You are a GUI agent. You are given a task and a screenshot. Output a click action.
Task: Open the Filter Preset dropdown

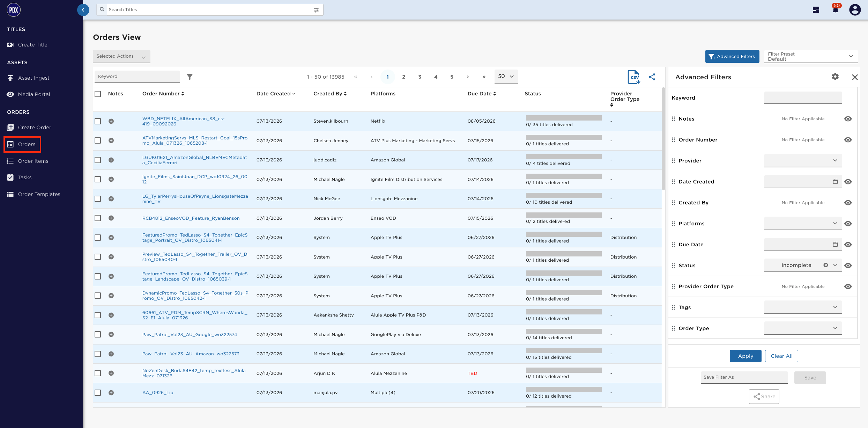click(811, 56)
